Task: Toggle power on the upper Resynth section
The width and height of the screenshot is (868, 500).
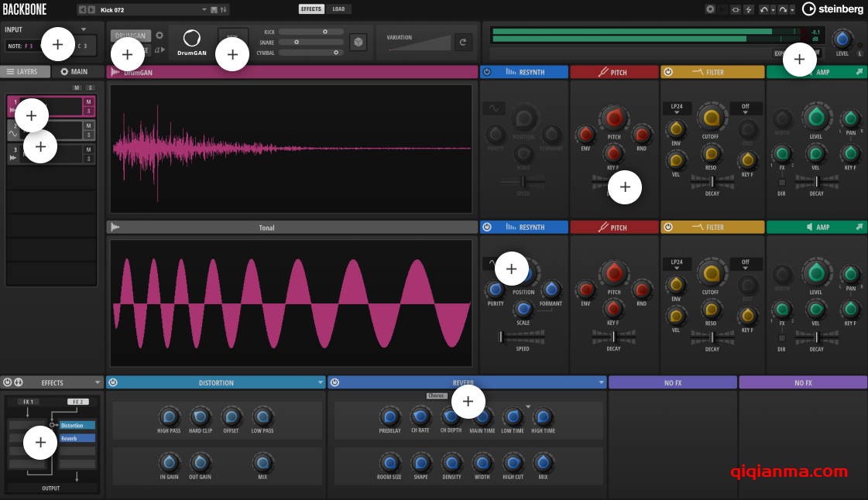Action: (x=486, y=72)
